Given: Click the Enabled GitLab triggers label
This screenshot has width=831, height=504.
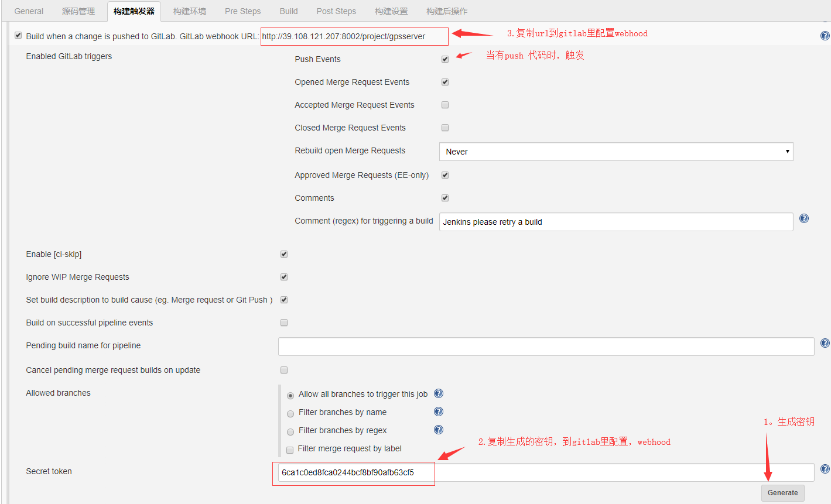Looking at the screenshot, I should tap(69, 56).
